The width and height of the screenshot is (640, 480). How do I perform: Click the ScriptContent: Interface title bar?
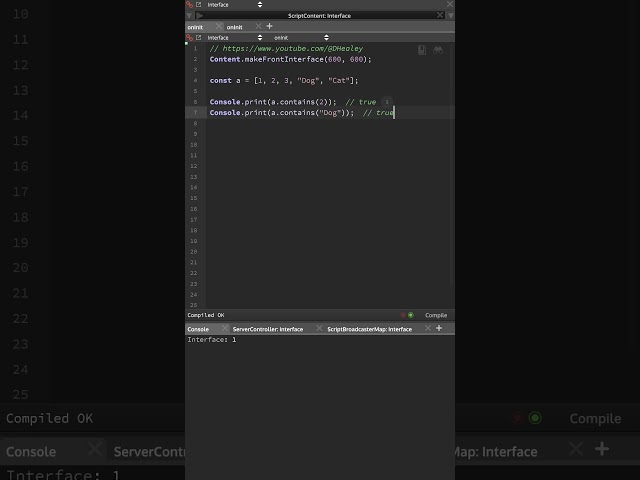[x=320, y=16]
